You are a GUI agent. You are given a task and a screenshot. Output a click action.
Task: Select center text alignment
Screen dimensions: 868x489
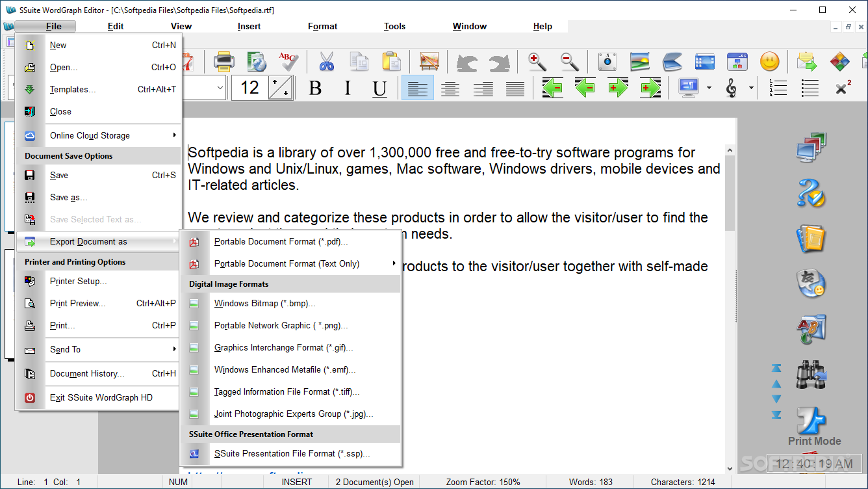point(450,88)
